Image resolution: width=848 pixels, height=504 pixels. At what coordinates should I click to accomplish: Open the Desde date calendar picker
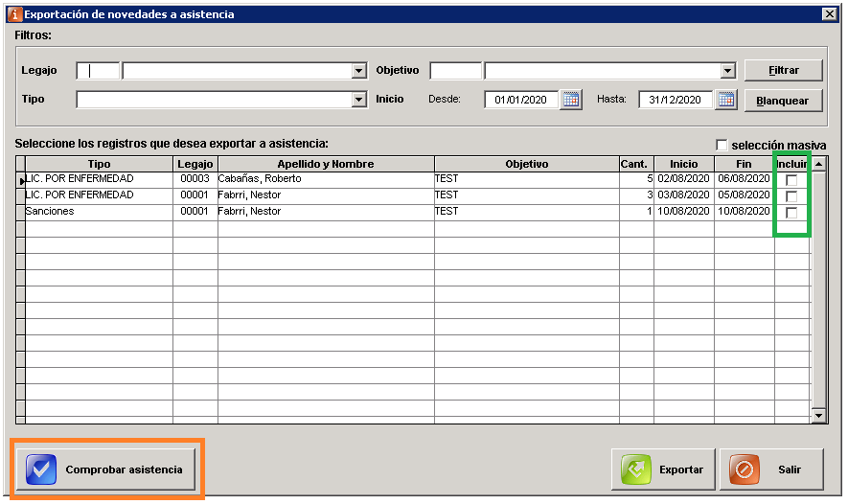click(x=570, y=100)
